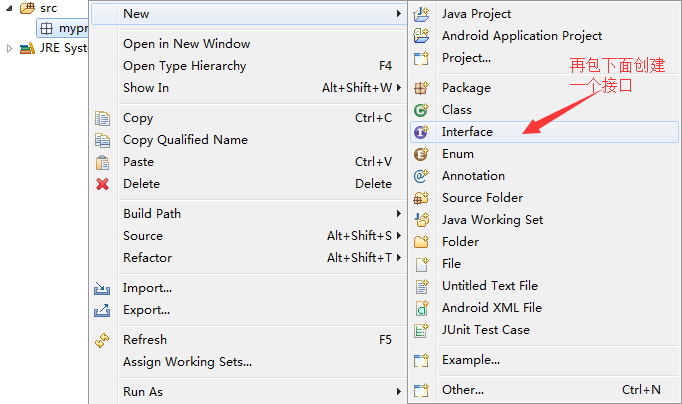Click the JRE System Library icon

tap(27, 48)
